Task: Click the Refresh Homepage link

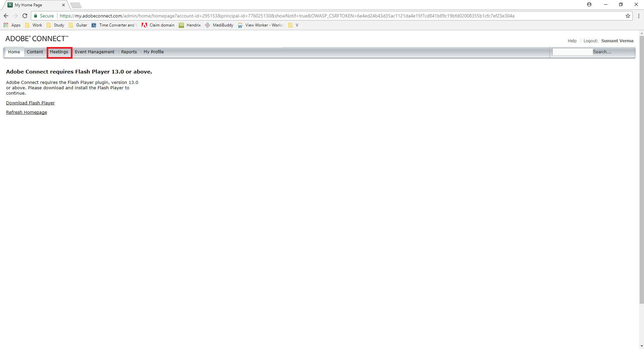Action: tap(27, 112)
